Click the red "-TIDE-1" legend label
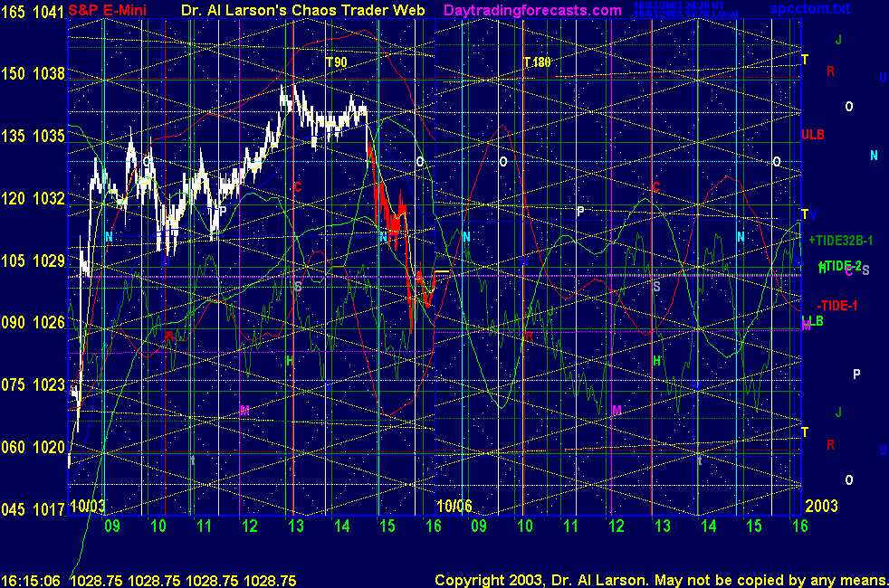 (836, 306)
